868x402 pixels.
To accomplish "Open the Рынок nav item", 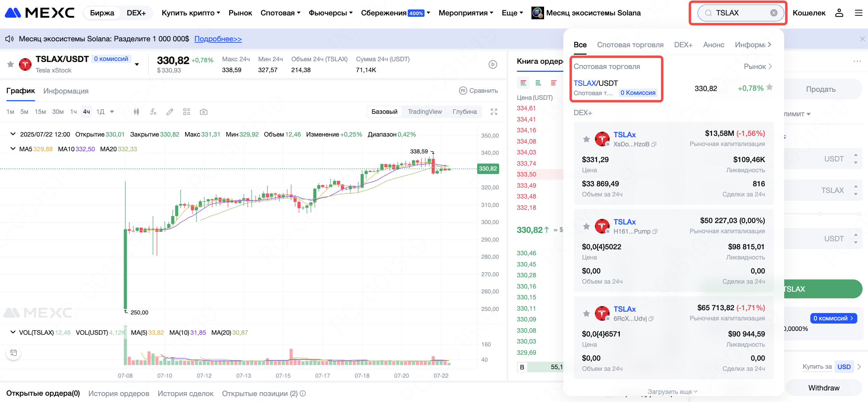I will [x=240, y=13].
